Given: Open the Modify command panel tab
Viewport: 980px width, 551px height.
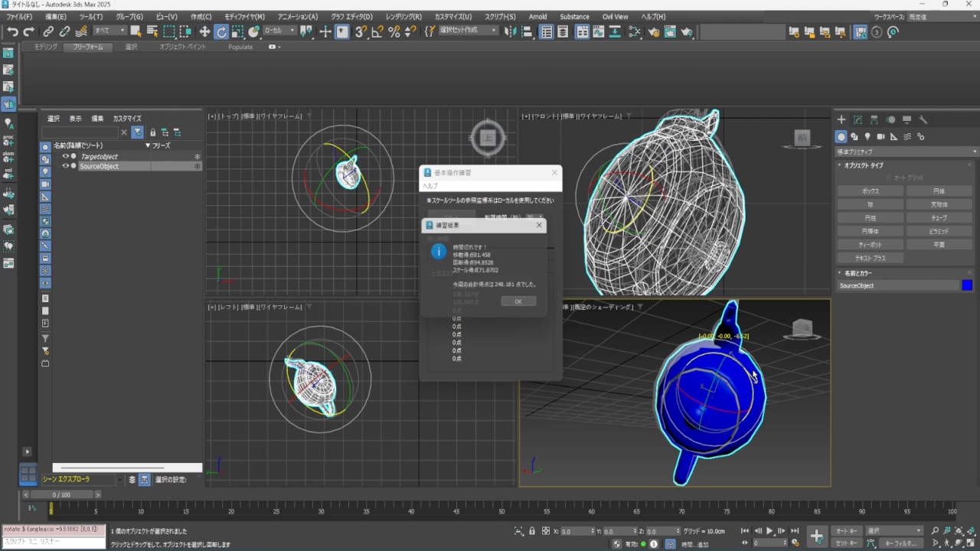Looking at the screenshot, I should 857,119.
